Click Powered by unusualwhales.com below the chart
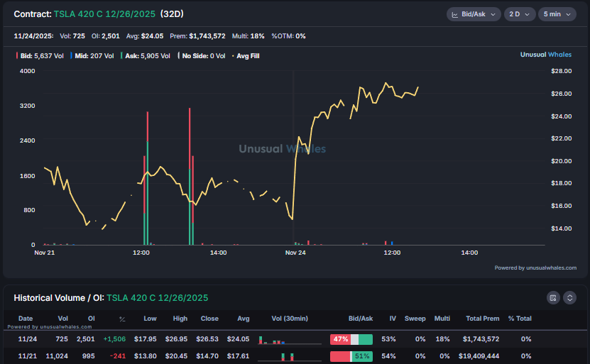Viewport: 590px width, 364px height. pos(535,268)
